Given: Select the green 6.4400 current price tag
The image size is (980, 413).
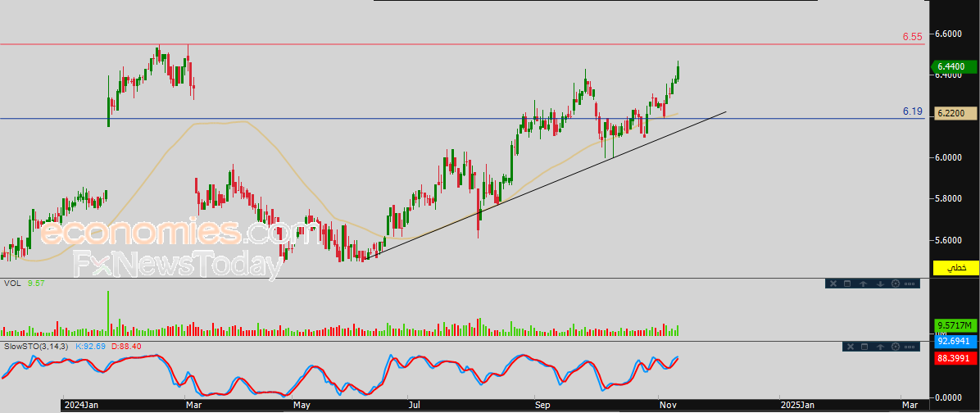Looking at the screenshot, I should tap(954, 66).
